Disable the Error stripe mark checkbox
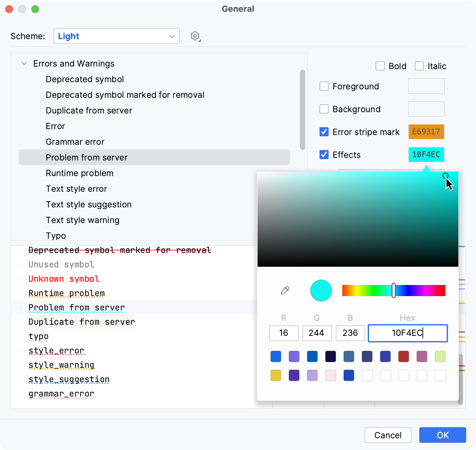476x450 pixels. coord(324,132)
